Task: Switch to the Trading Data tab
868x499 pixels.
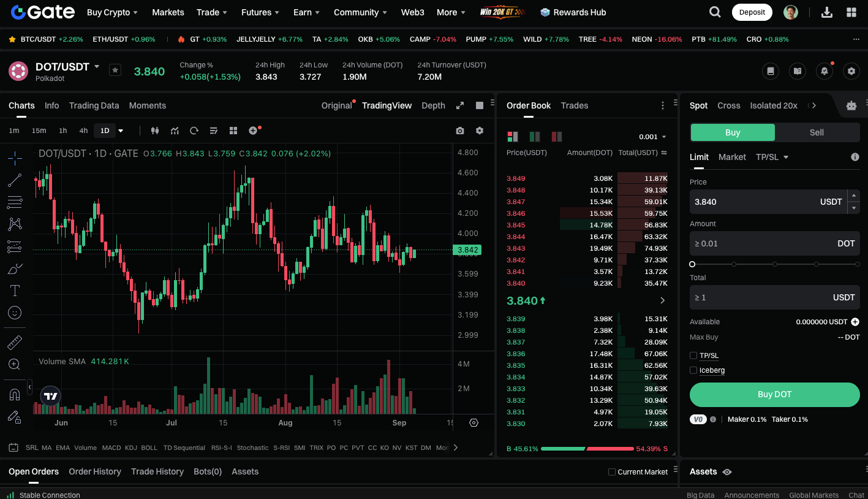Action: [94, 105]
